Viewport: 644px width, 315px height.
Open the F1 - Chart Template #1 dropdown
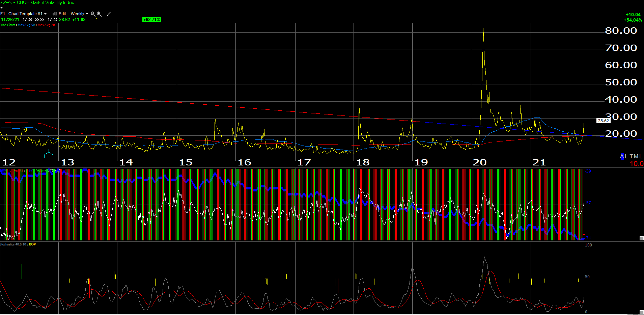pyautogui.click(x=23, y=14)
